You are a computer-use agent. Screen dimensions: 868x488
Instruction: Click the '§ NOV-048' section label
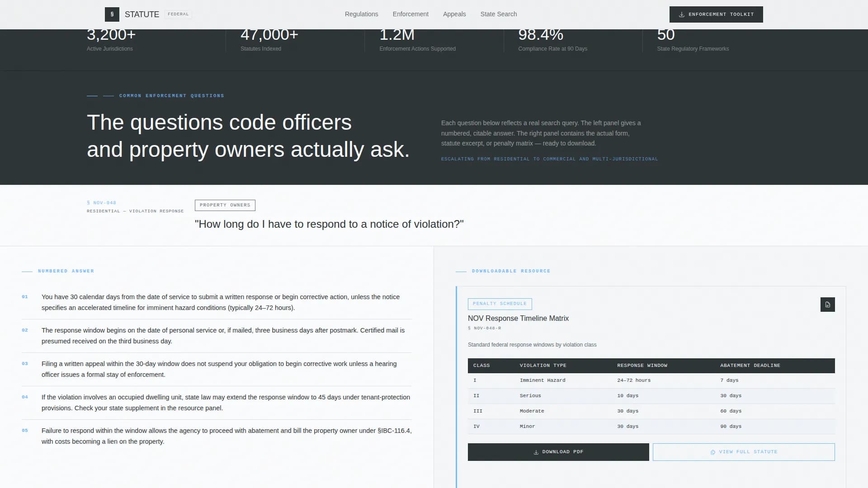point(101,203)
